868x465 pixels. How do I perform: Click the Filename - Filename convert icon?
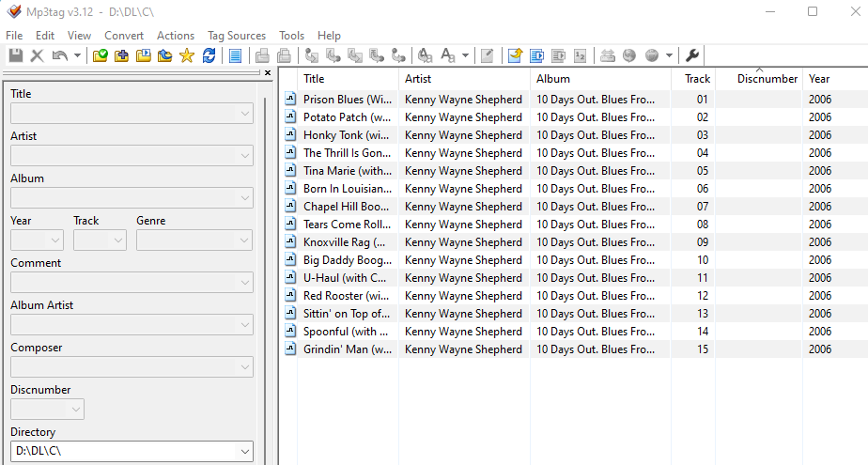(355, 55)
